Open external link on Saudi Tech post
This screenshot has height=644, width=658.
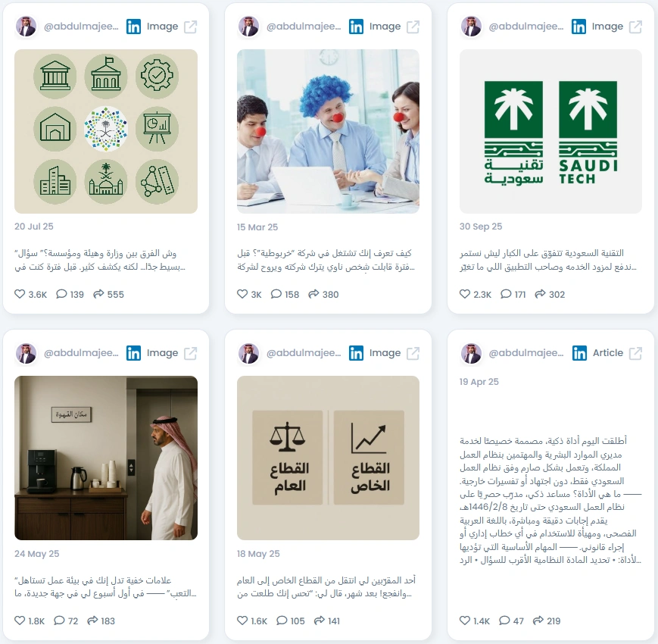coord(635,27)
